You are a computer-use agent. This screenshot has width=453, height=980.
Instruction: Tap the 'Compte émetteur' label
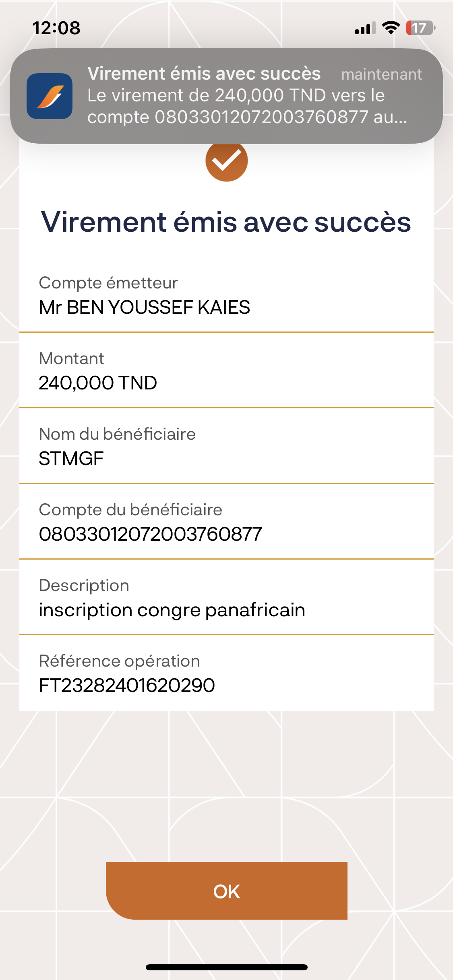108,283
